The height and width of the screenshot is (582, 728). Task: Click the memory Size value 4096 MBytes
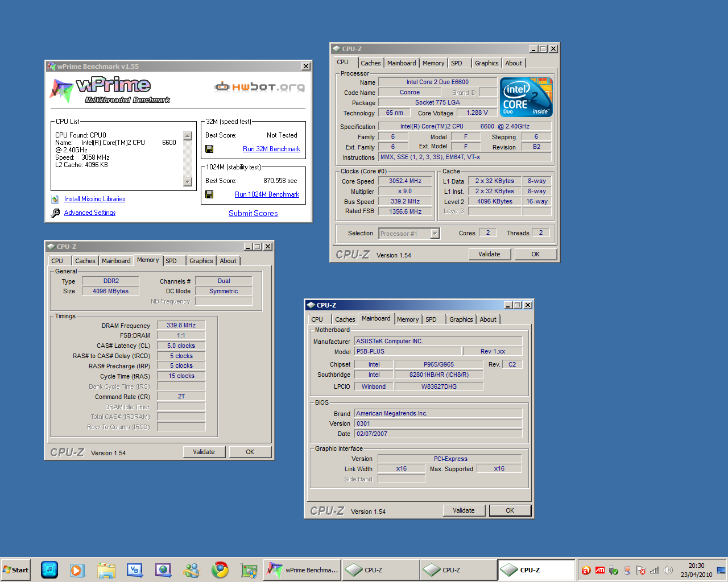pos(110,291)
